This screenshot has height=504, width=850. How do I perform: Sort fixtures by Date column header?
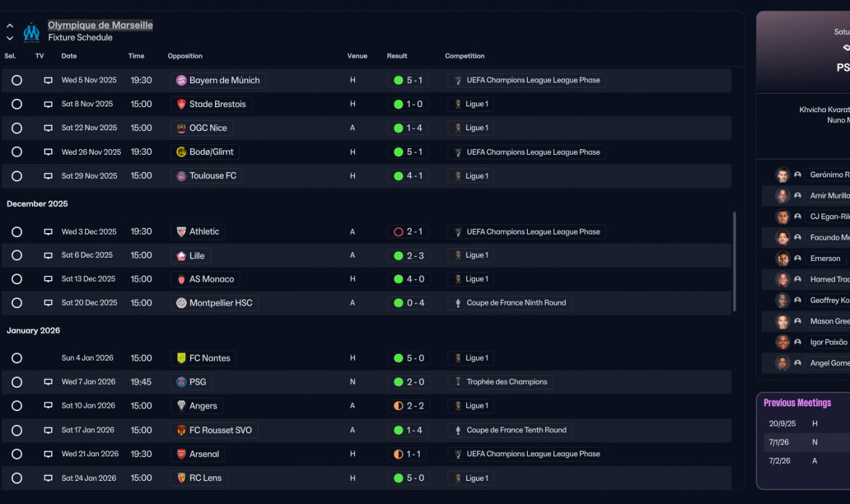69,56
